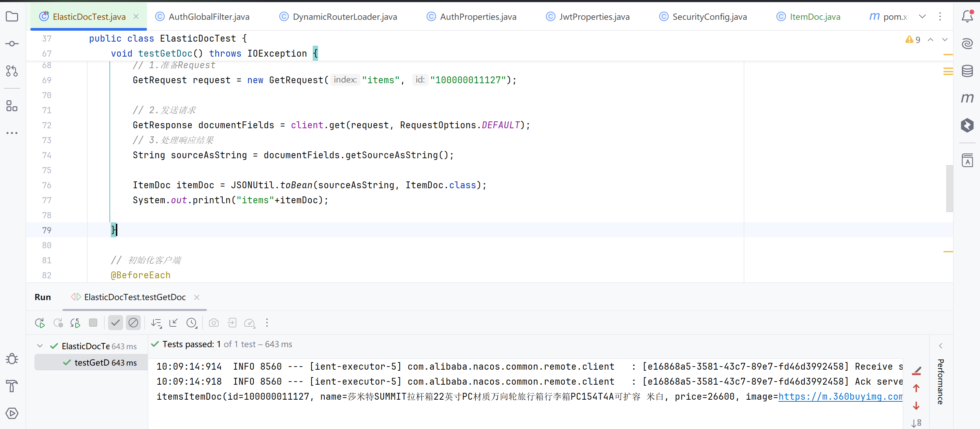Click the 9 warnings inspection indicator
This screenshot has width=980, height=429.
pos(913,40)
